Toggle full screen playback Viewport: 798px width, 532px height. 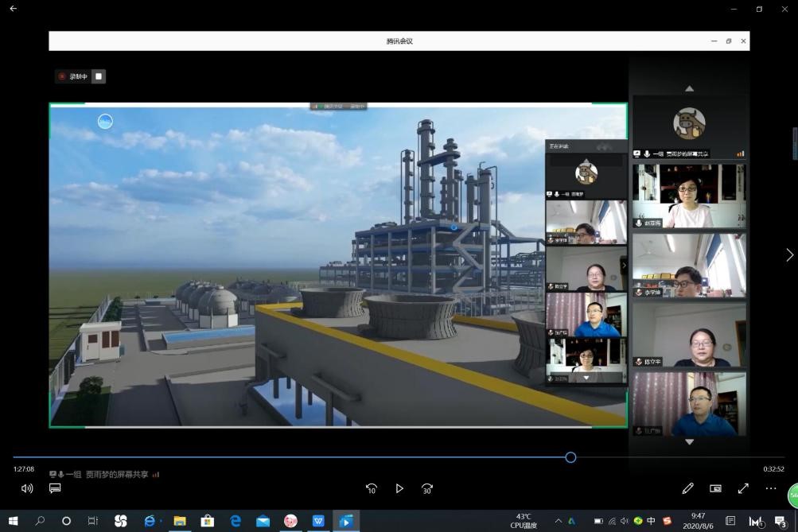point(743,488)
